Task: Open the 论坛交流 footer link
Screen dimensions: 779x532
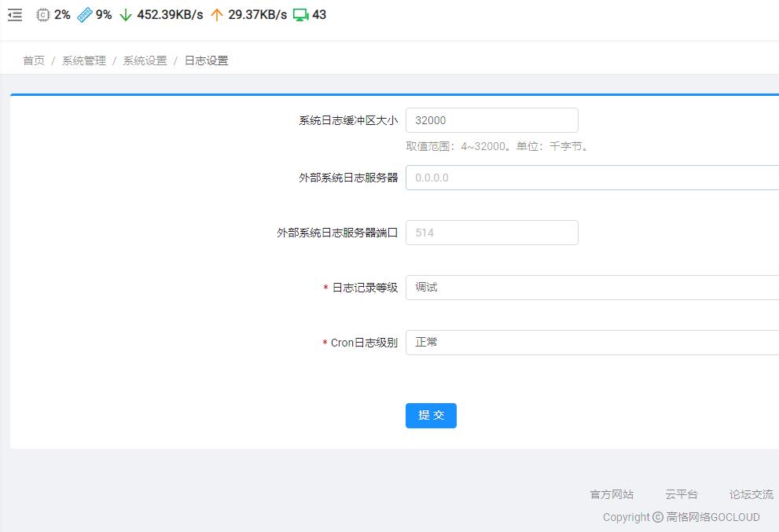Action: (751, 494)
